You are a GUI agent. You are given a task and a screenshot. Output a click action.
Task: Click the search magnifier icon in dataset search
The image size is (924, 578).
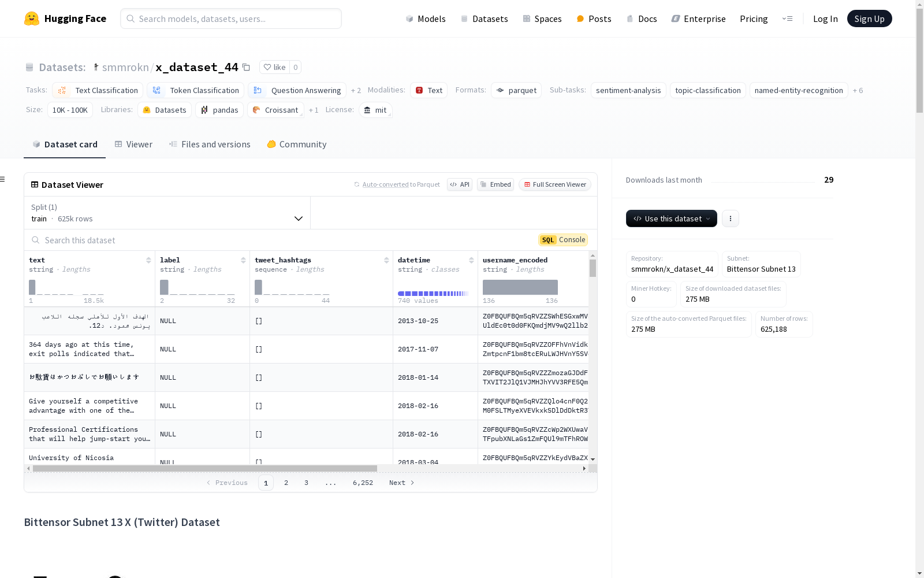pyautogui.click(x=36, y=240)
